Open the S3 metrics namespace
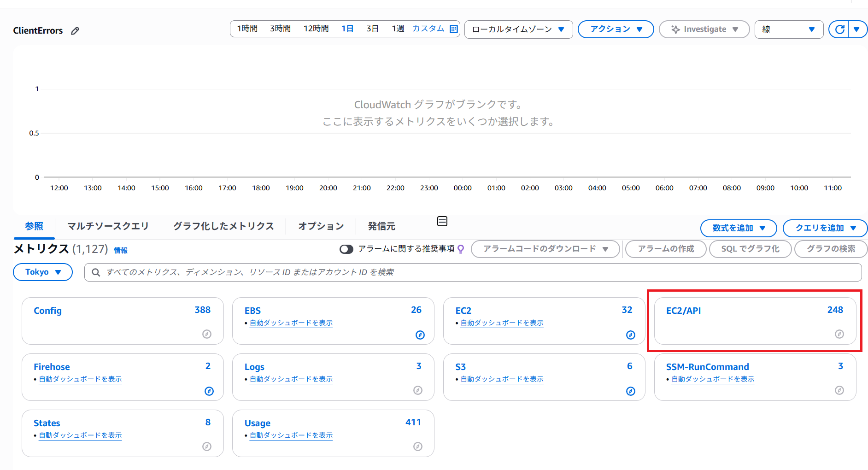 [x=460, y=367]
